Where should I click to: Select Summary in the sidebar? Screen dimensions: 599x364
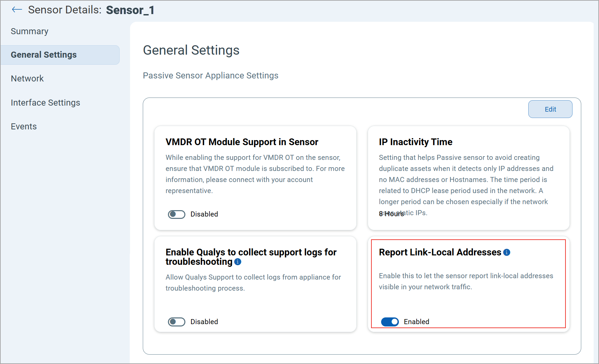(29, 31)
